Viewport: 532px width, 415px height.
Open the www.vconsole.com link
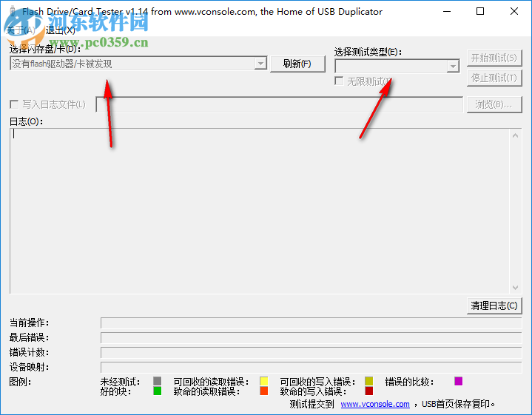click(x=375, y=404)
